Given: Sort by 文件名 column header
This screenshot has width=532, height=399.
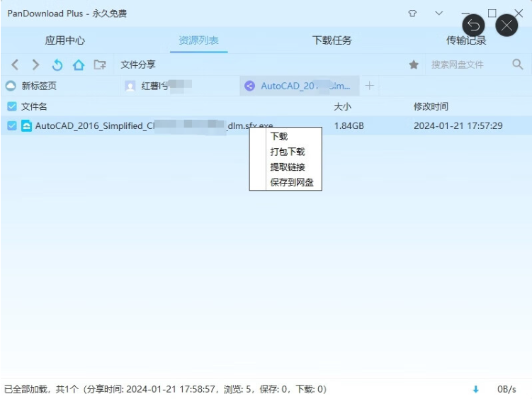Looking at the screenshot, I should click(34, 106).
